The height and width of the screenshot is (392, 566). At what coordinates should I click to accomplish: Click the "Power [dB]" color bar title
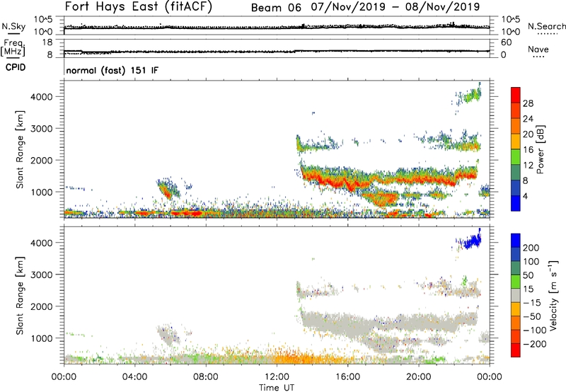click(x=541, y=149)
